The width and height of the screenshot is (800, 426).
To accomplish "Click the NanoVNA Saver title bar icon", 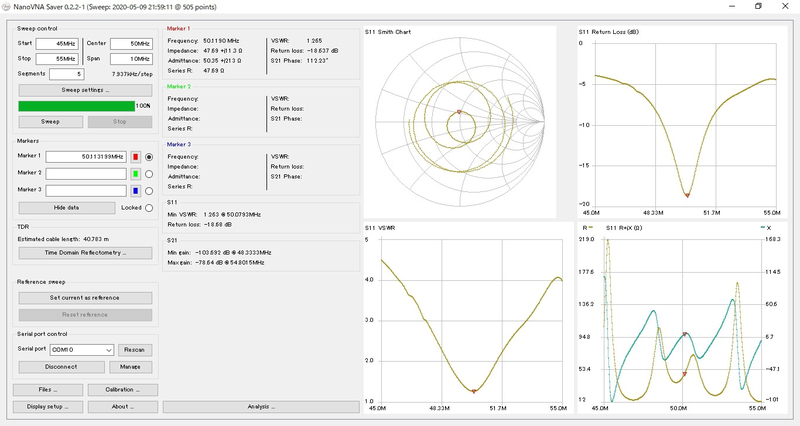I will pyautogui.click(x=7, y=7).
